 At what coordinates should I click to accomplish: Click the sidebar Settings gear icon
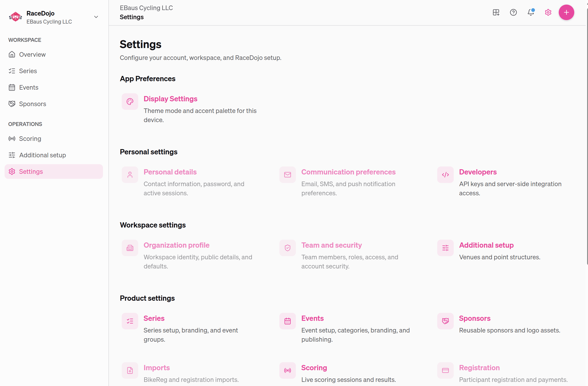(x=12, y=172)
